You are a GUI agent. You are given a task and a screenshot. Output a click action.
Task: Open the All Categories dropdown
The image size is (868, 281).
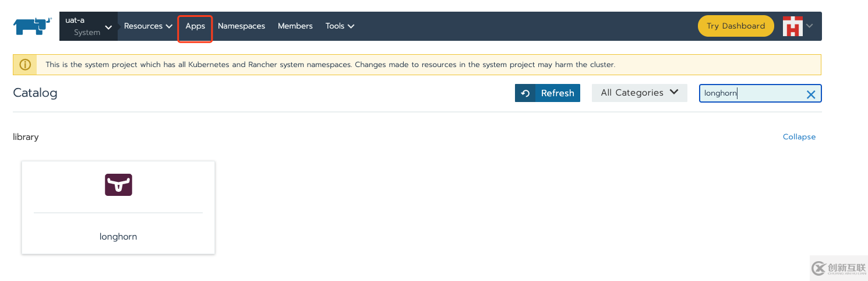coord(639,93)
